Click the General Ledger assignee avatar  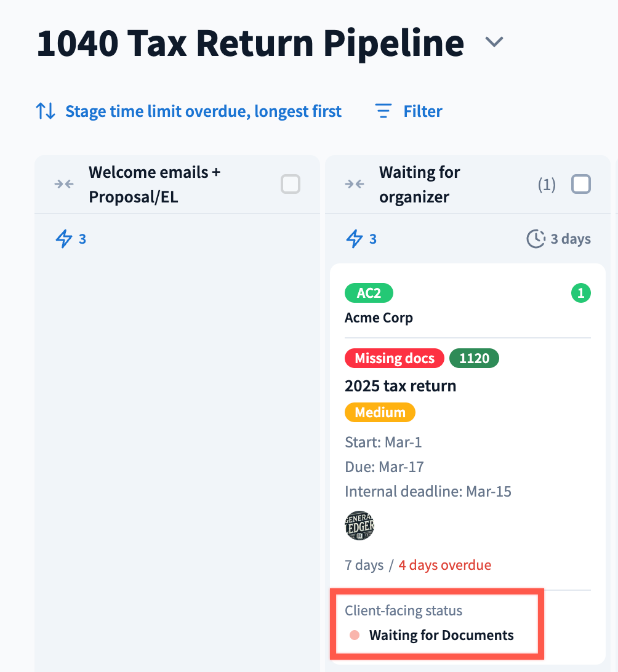(x=359, y=526)
